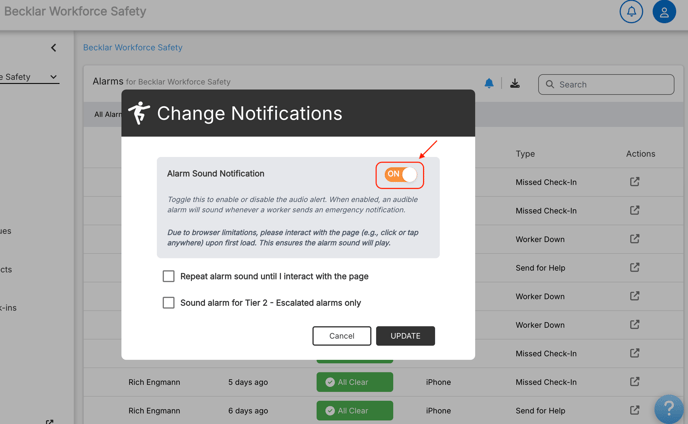Image resolution: width=688 pixels, height=424 pixels.
Task: Turn off the Alarm Sound Notification toggle
Action: 400,175
